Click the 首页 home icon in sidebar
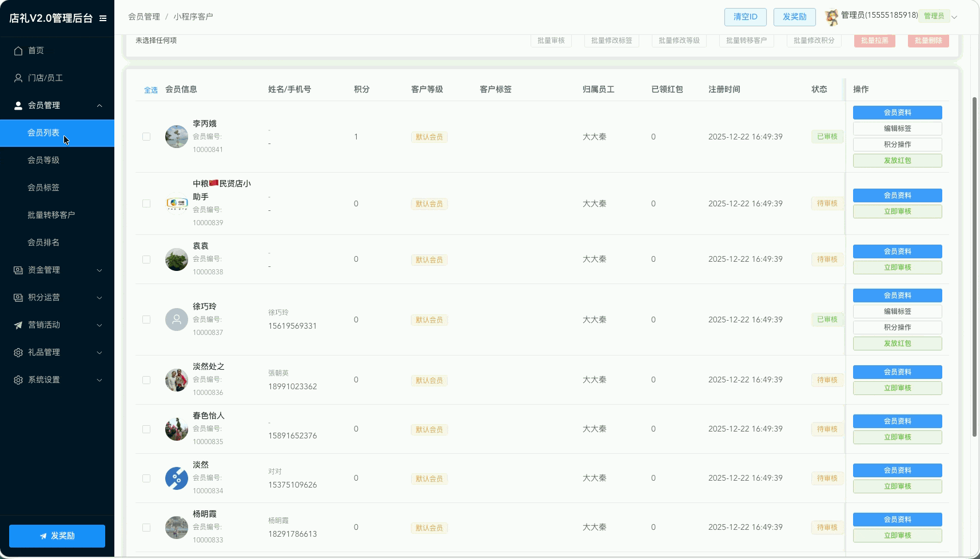 click(x=18, y=51)
